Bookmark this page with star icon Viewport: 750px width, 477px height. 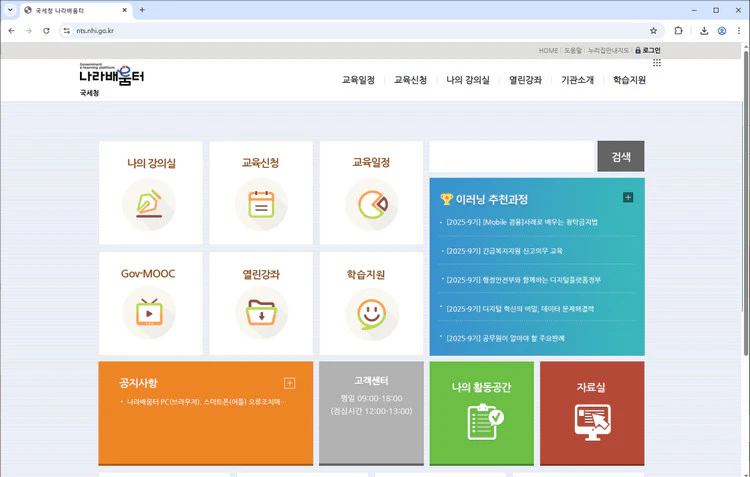654,31
